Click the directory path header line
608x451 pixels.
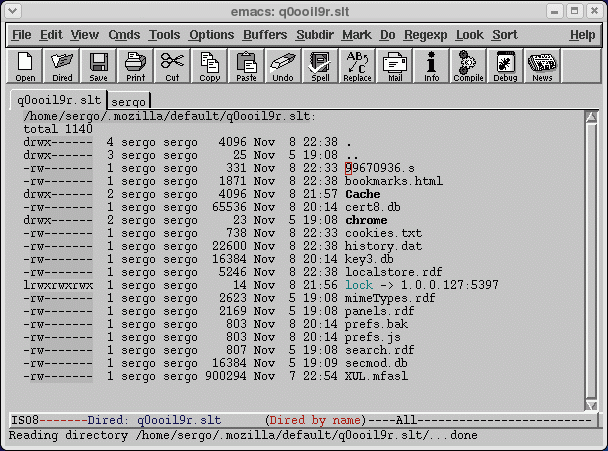pyautogui.click(x=170, y=116)
